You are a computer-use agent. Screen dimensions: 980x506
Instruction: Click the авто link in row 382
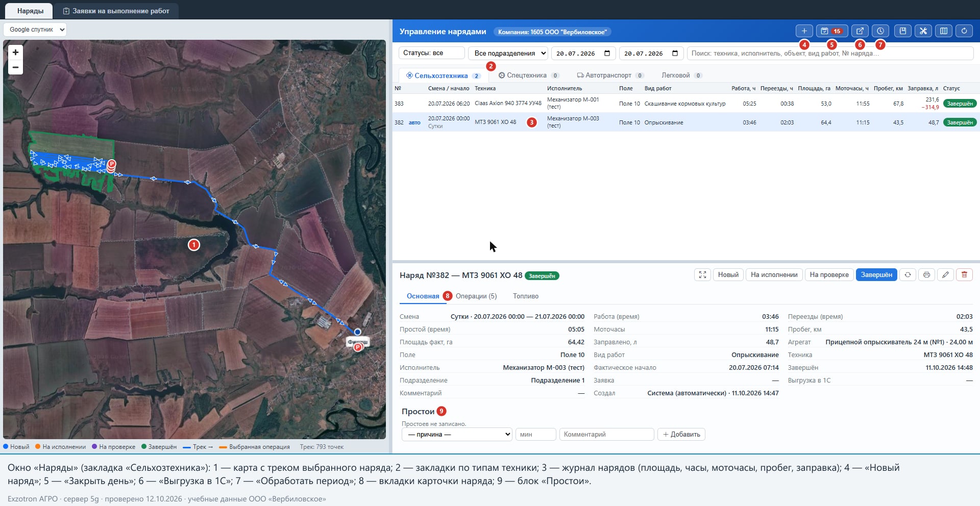(x=414, y=122)
